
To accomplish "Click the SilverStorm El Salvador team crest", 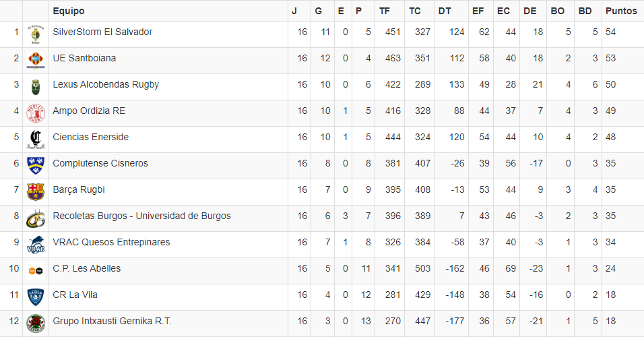I will (35, 33).
